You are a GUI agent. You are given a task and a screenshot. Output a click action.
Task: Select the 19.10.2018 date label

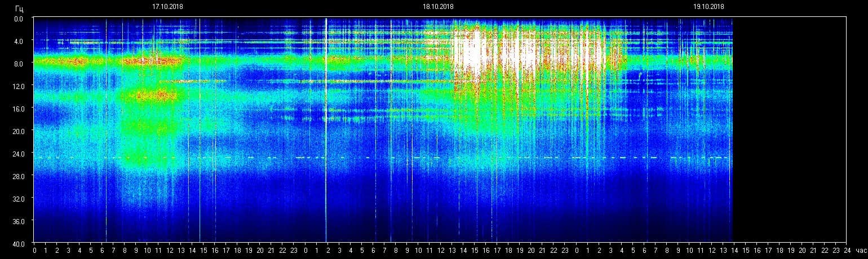coord(708,7)
